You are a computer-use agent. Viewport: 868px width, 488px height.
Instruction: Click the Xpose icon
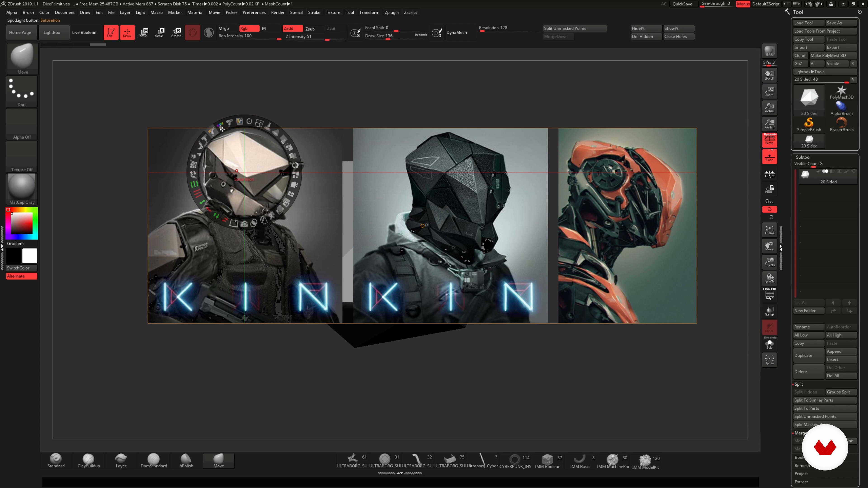point(769,360)
